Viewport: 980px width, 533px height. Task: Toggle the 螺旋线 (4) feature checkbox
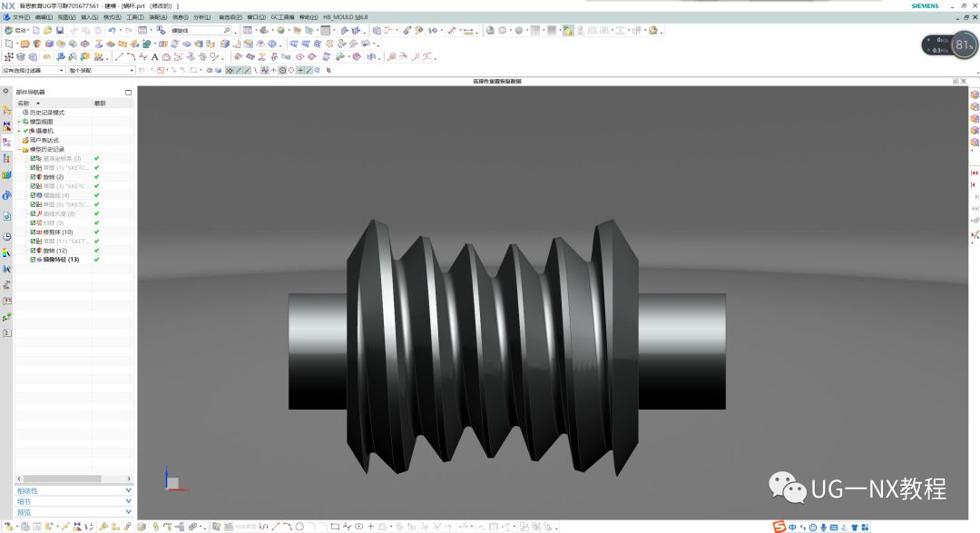34,195
